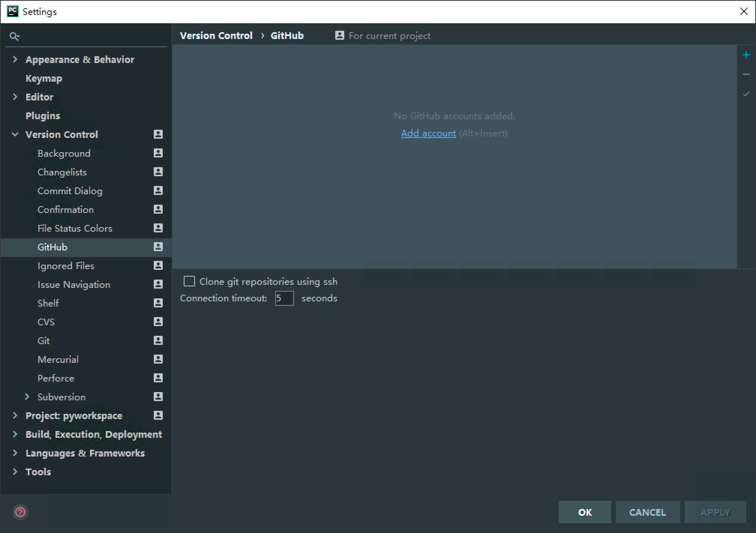Click the minus remove account icon
Image resolution: width=756 pixels, height=533 pixels.
pos(746,74)
